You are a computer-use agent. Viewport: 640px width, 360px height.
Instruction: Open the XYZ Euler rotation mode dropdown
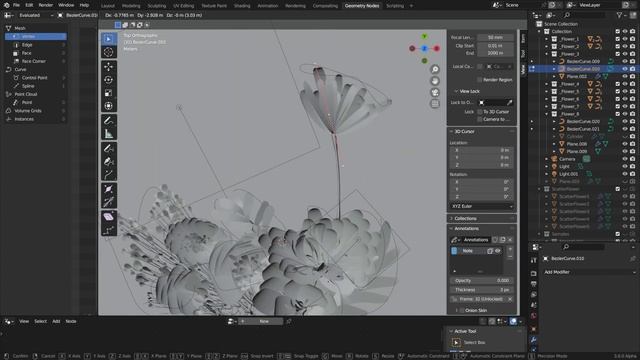pyautogui.click(x=482, y=207)
